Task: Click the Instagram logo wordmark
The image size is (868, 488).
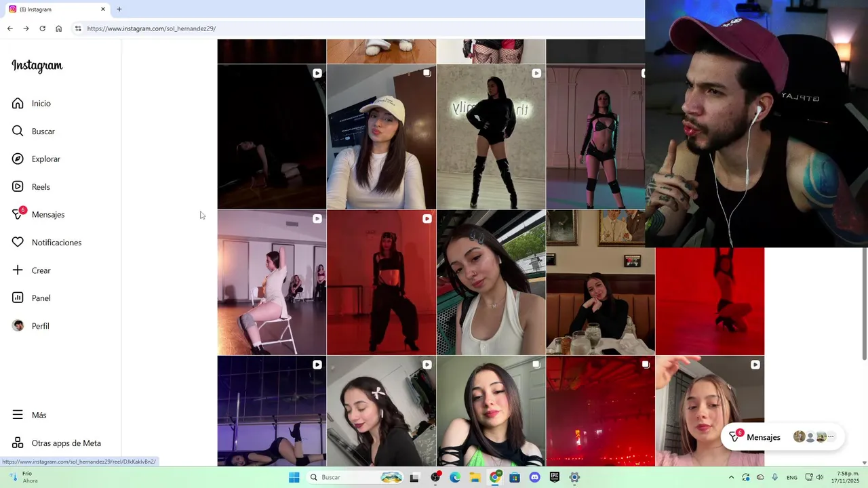Action: 37,66
